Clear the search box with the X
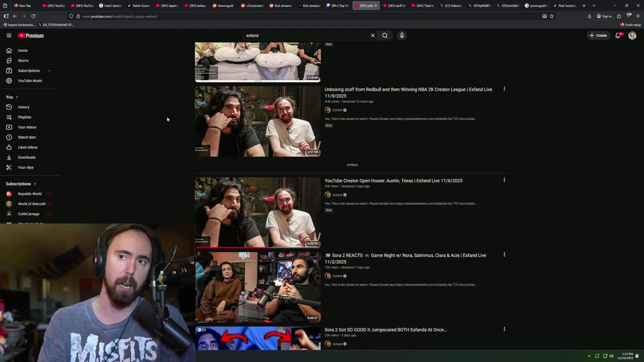This screenshot has width=644, height=362. pyautogui.click(x=373, y=36)
